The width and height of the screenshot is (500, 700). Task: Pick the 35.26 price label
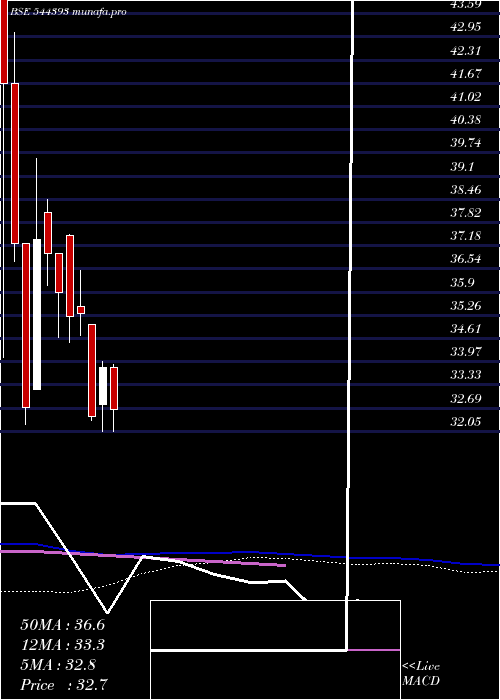point(466,305)
